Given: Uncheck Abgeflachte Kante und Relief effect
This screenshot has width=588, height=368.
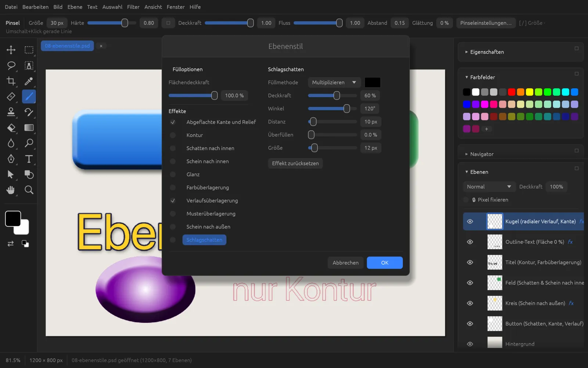Looking at the screenshot, I should coord(173,122).
